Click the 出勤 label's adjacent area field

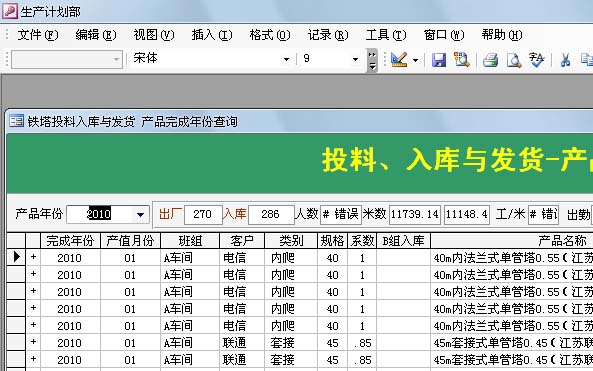point(592,214)
